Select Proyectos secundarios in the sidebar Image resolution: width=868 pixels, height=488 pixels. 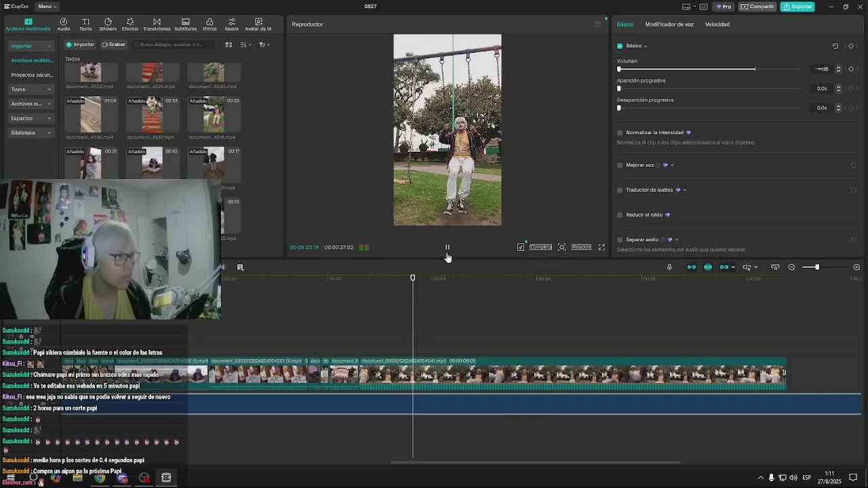click(x=32, y=75)
